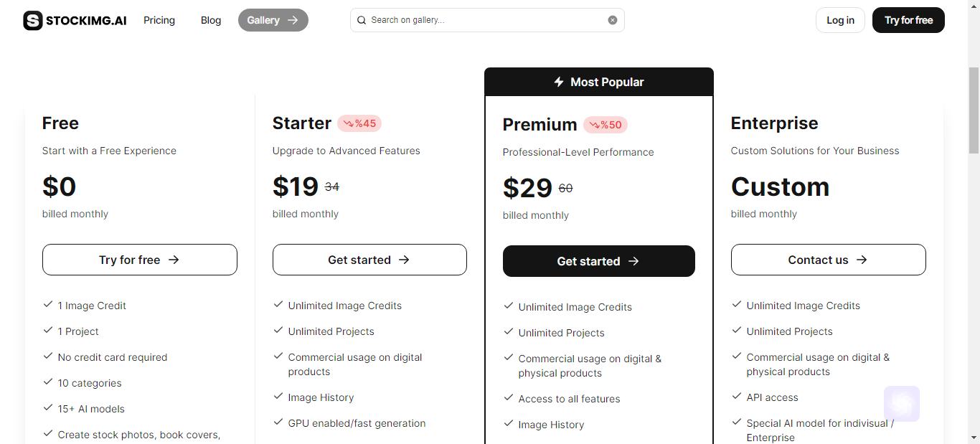The image size is (980, 444).
Task: Click the checkmark next to Free's 1 Image Credit
Action: tap(48, 305)
